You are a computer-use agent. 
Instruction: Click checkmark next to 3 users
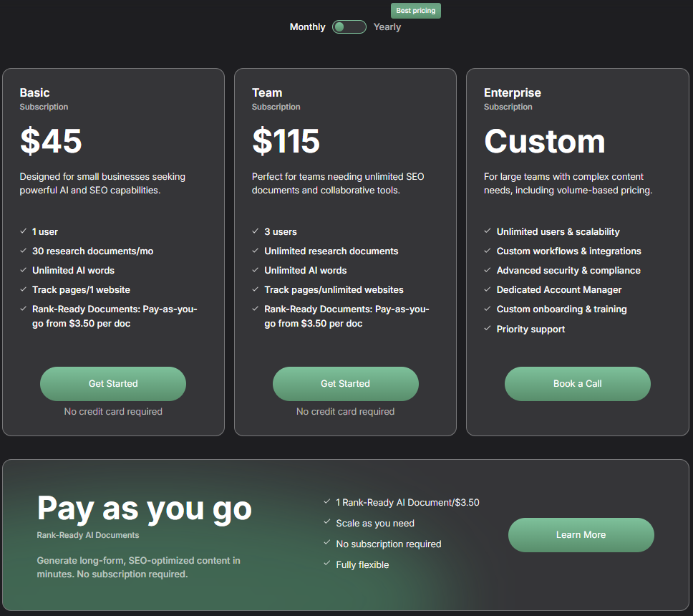256,231
